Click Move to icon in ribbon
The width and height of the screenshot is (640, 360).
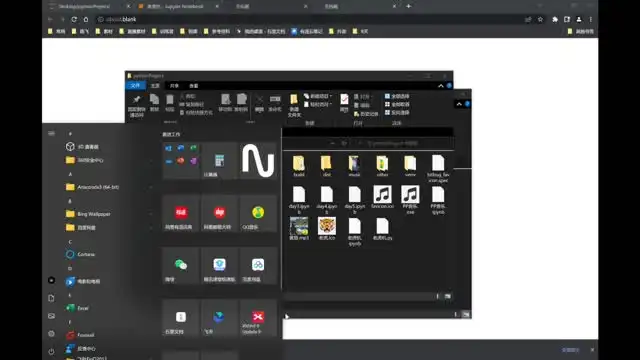[225, 102]
